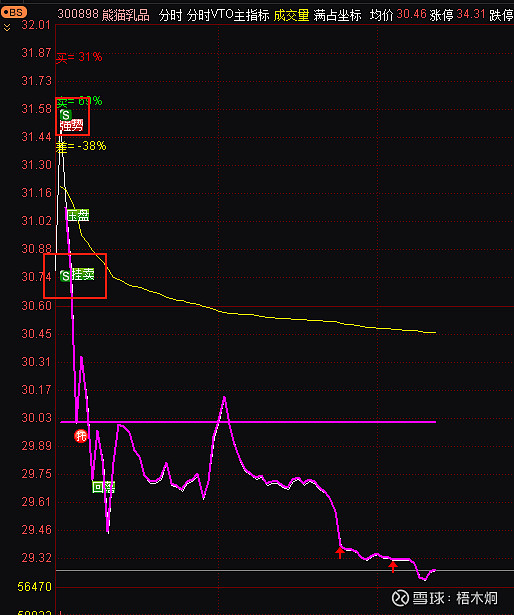514x615 pixels.
Task: Click stock code 300898
Action: [78, 15]
